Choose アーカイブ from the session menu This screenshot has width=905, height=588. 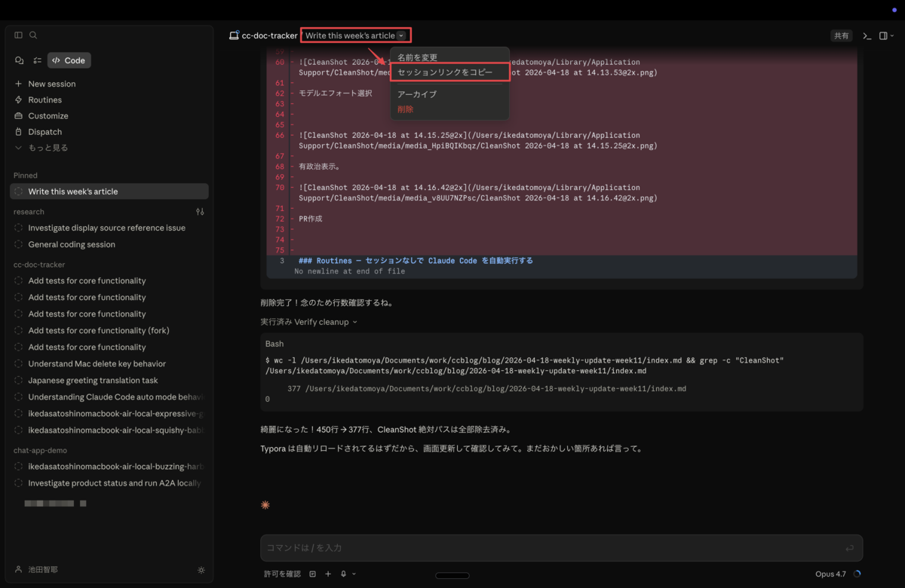tap(417, 94)
